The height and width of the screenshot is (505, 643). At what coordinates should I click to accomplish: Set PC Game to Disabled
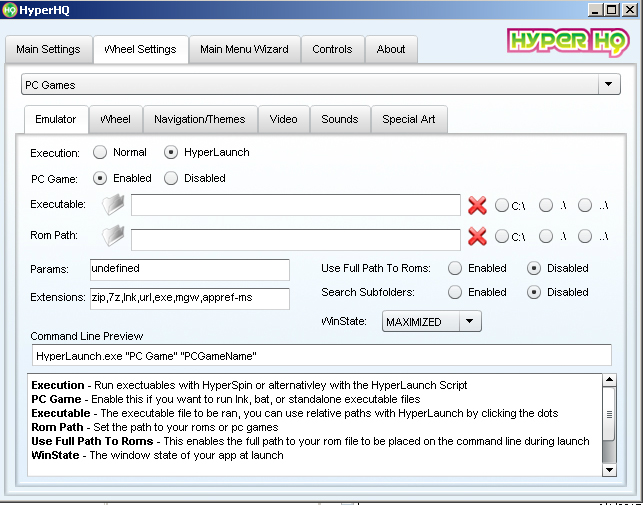pos(171,178)
